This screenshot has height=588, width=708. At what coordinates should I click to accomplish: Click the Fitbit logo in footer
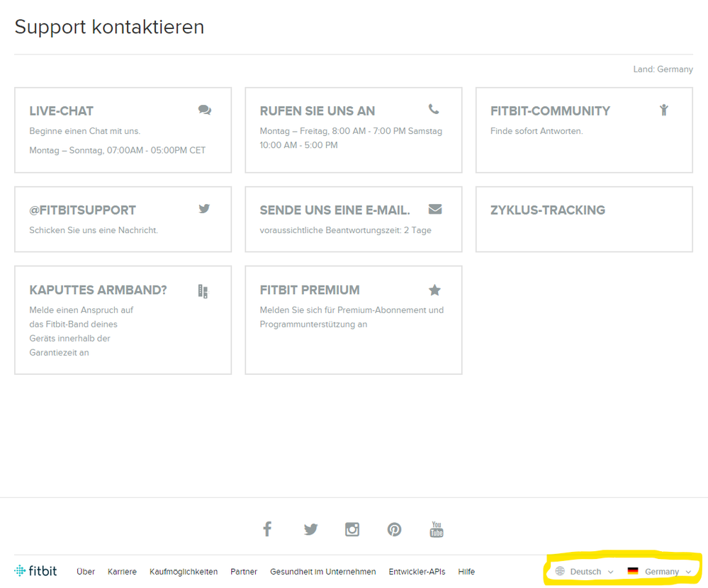[x=35, y=571]
